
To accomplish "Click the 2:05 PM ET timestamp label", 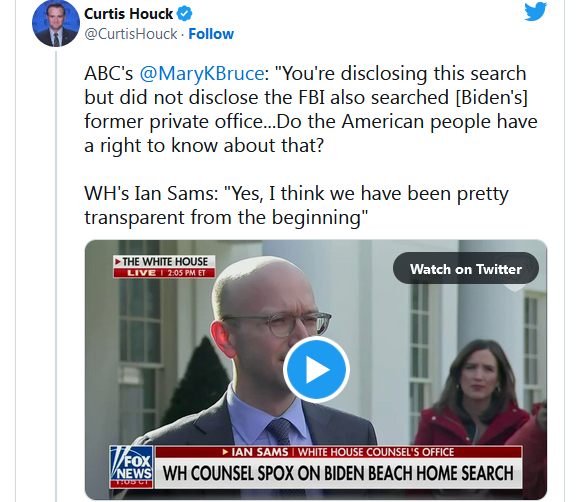I will click(187, 273).
